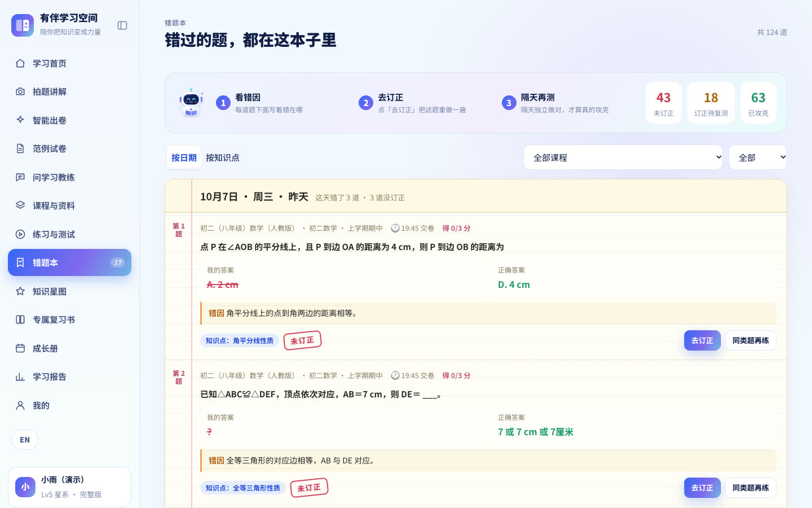Open 知识星图 star icon
812x508 pixels.
click(20, 291)
